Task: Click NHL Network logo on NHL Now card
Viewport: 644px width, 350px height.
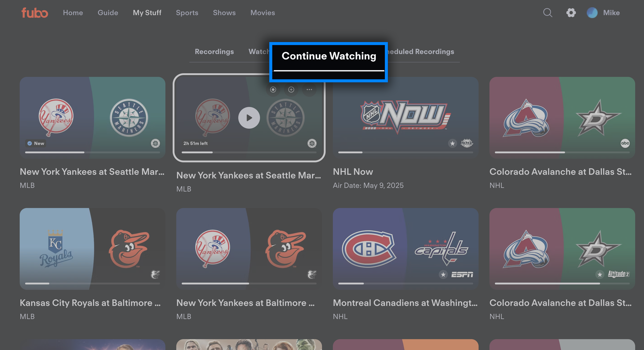Action: pyautogui.click(x=467, y=143)
